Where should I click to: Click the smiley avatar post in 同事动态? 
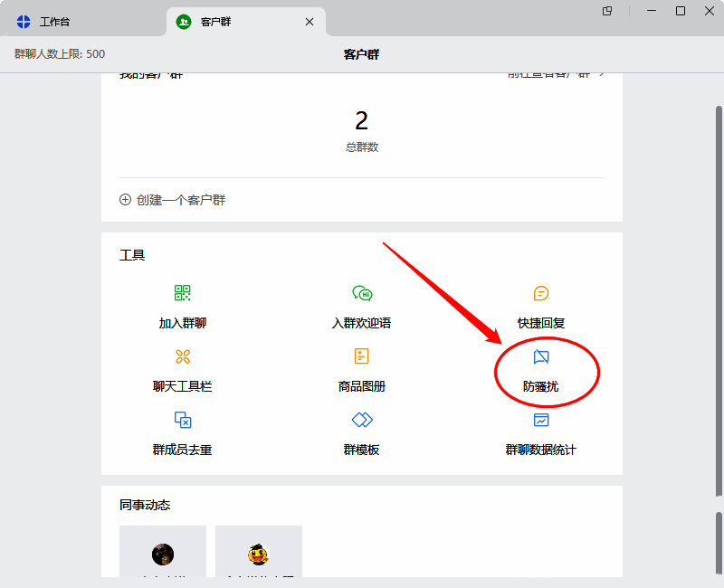click(259, 552)
